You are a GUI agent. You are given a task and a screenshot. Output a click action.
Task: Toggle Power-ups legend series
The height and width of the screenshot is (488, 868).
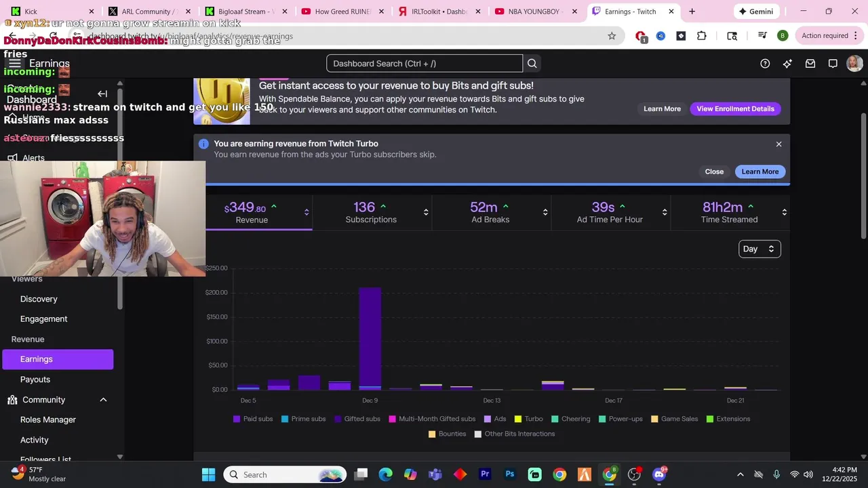click(x=620, y=419)
